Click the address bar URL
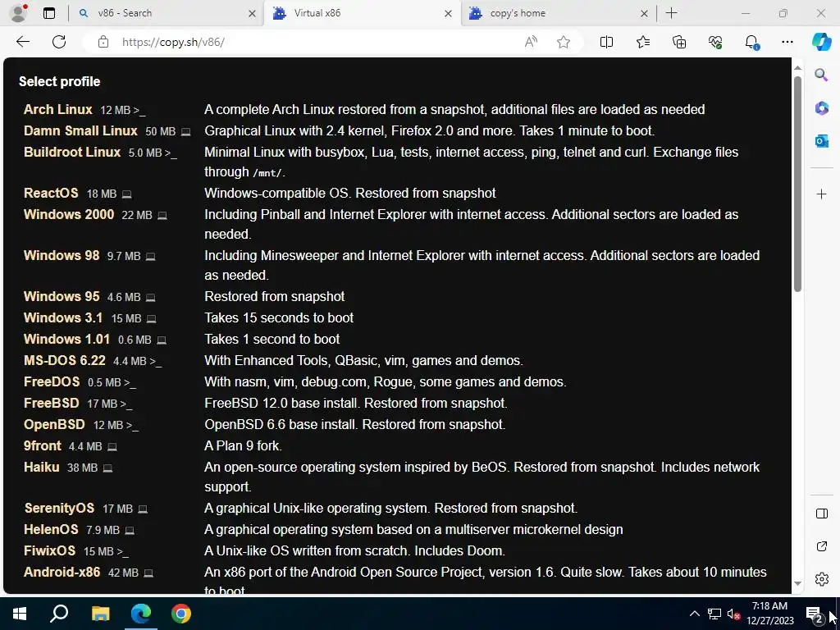Screen dimensions: 840x630 click(173, 42)
